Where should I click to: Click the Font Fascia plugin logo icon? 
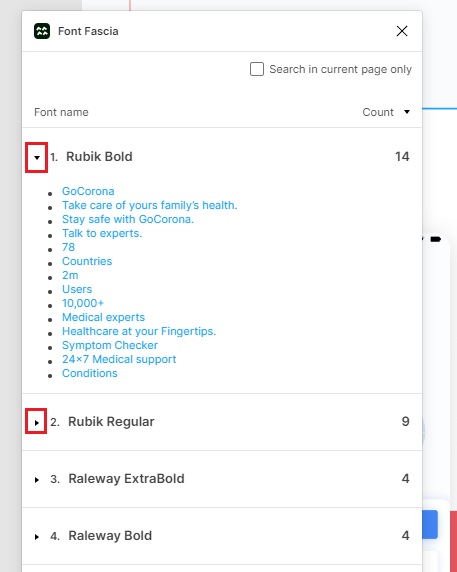click(x=42, y=31)
